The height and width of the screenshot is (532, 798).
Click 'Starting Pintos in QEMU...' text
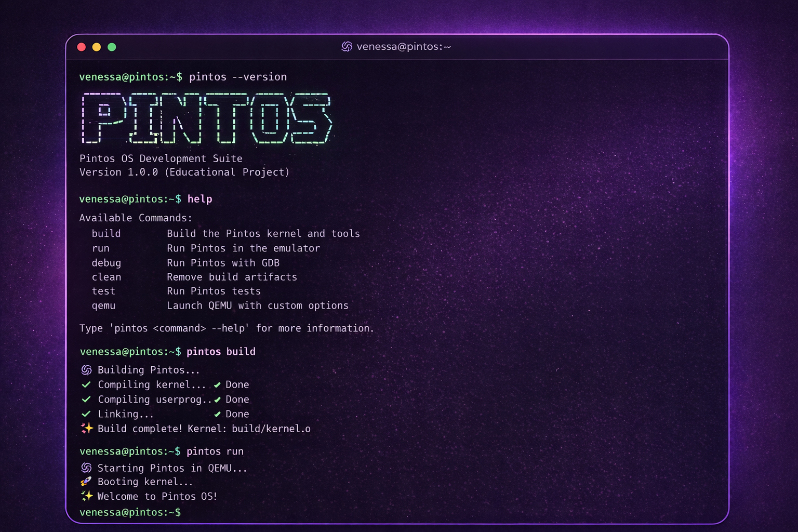(172, 468)
